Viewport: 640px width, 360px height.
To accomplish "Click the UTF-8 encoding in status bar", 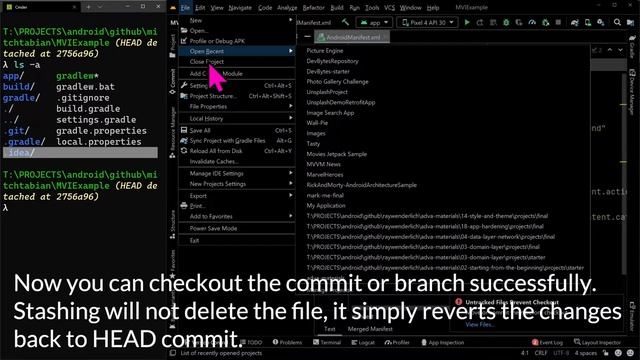I will (561, 353).
